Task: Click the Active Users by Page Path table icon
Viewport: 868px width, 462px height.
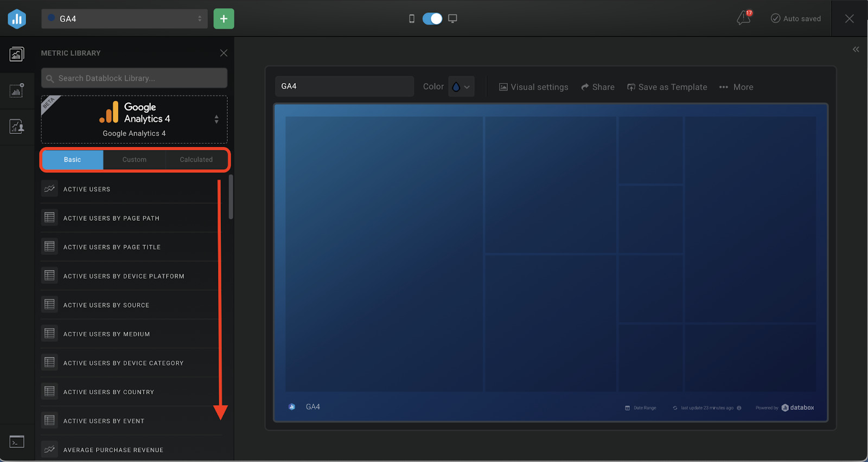Action: tap(49, 217)
